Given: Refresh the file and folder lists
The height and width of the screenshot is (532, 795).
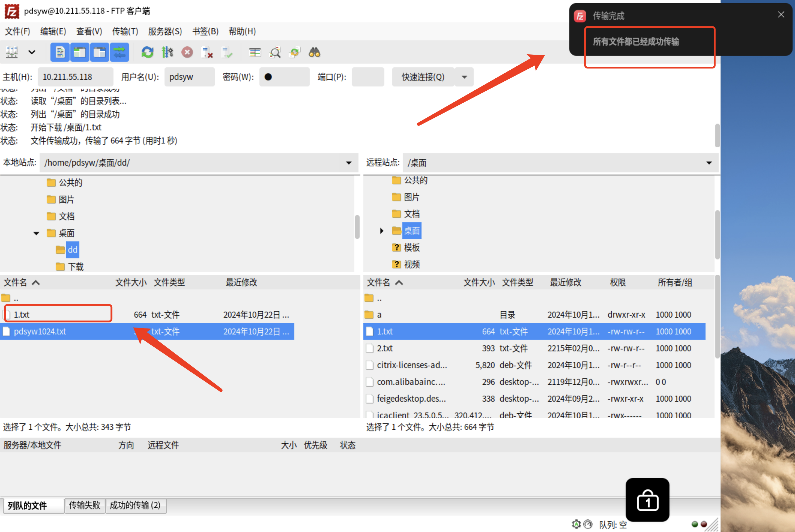Looking at the screenshot, I should [x=147, y=52].
